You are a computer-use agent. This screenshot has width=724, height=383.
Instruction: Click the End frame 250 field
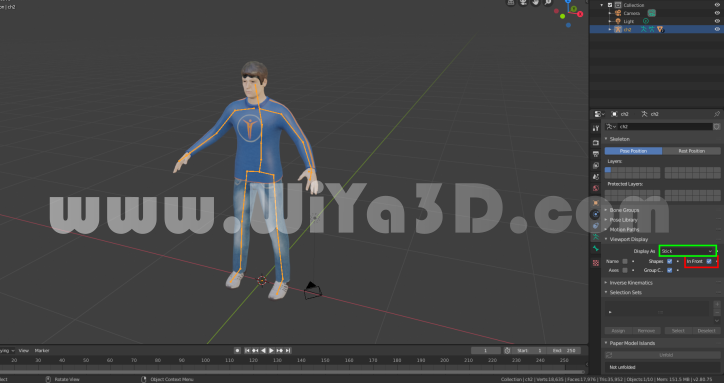point(564,351)
